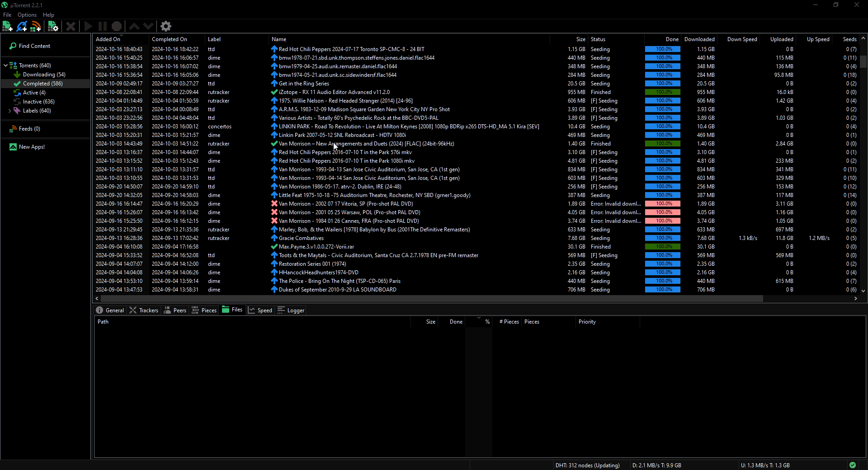
Task: Click Move Down Queue arrow icon
Action: pos(148,26)
